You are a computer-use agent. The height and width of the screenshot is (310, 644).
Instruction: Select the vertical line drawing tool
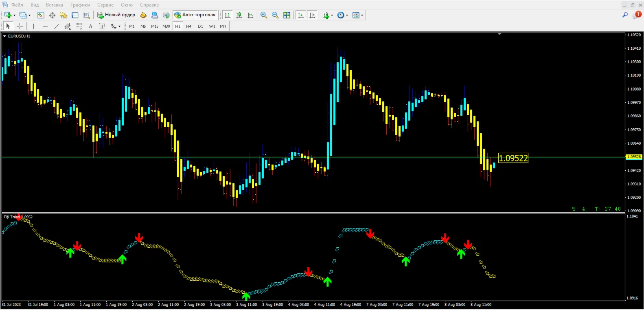33,26
